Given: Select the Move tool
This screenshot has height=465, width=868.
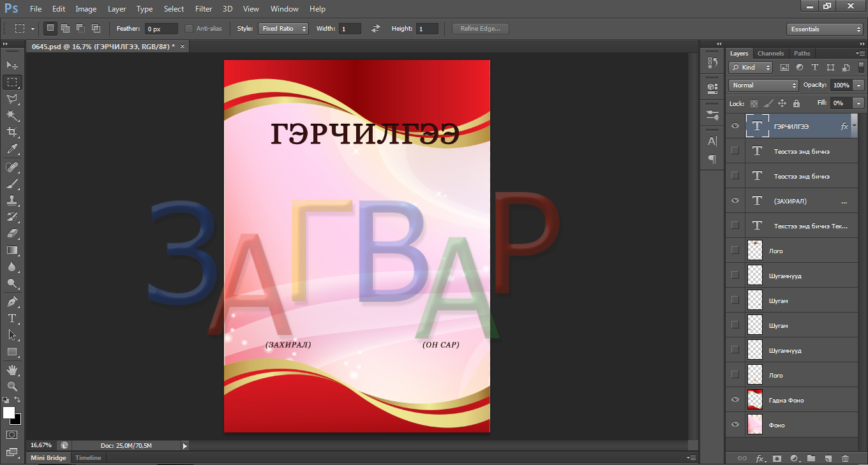Looking at the screenshot, I should 12,65.
